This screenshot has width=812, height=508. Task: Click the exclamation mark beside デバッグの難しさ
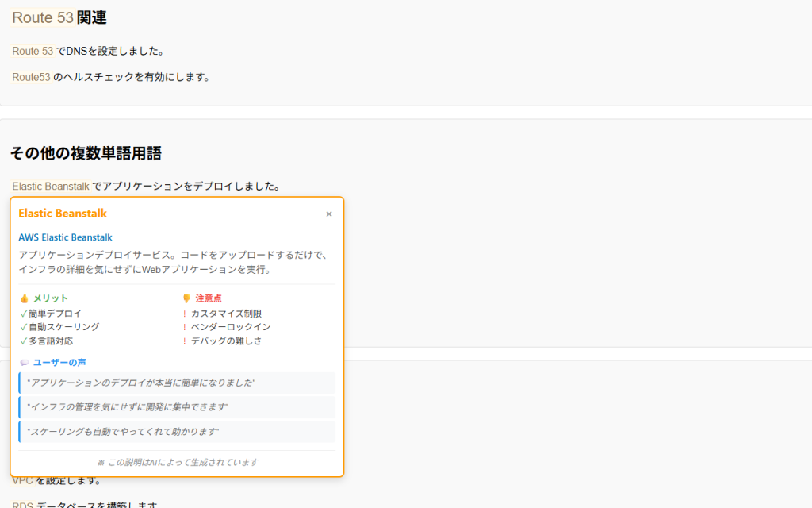tap(185, 341)
